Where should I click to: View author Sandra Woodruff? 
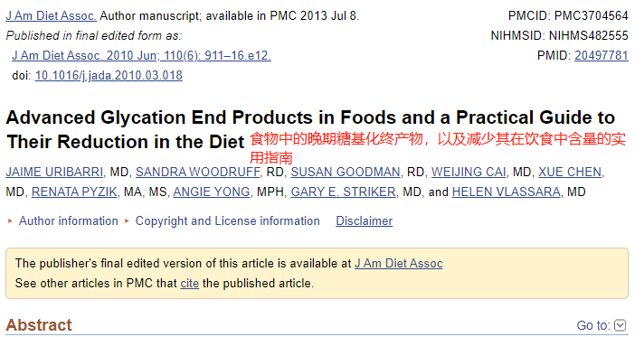tap(198, 172)
